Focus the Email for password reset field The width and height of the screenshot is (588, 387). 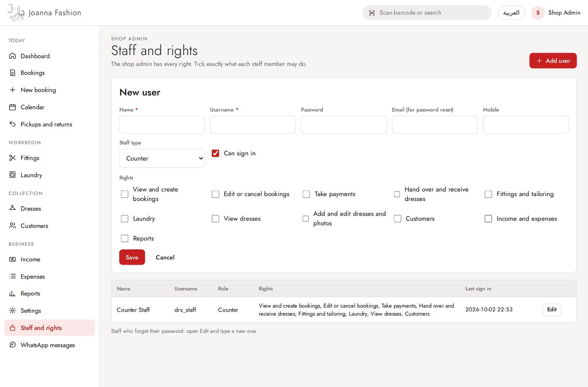(x=435, y=125)
